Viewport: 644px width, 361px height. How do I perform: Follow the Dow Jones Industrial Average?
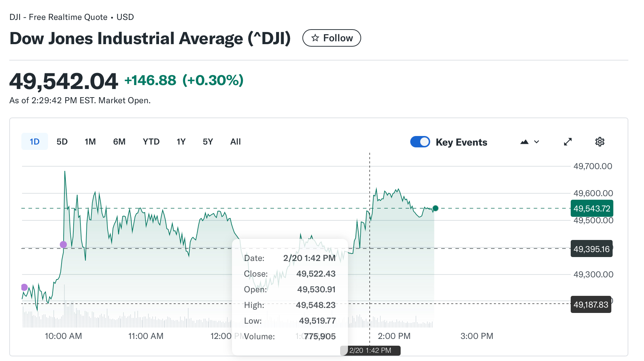332,38
